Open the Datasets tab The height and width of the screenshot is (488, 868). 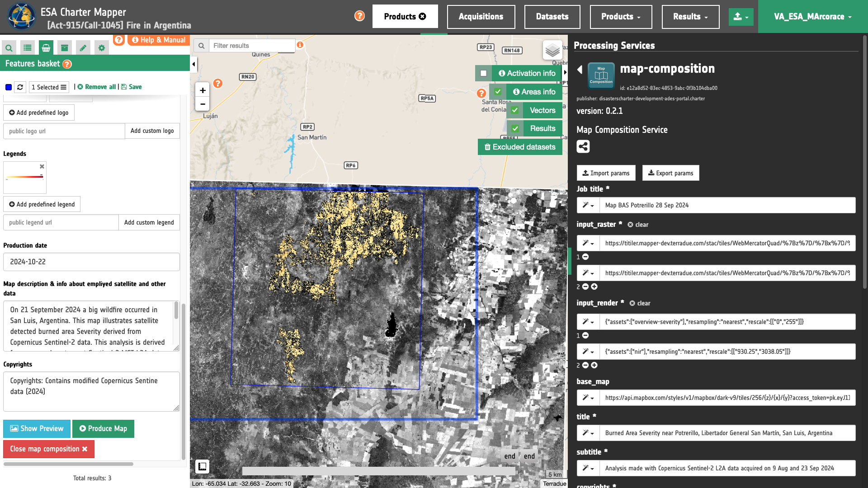[552, 17]
